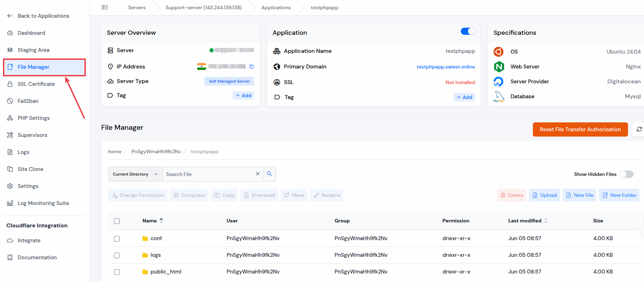Click the Integrate cloud icon

click(10, 240)
